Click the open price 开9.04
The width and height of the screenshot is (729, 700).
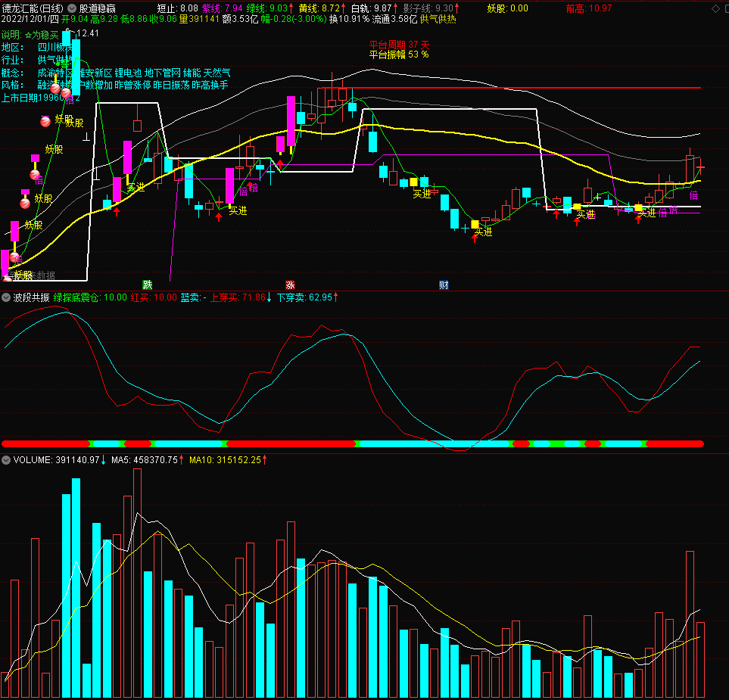(x=75, y=19)
